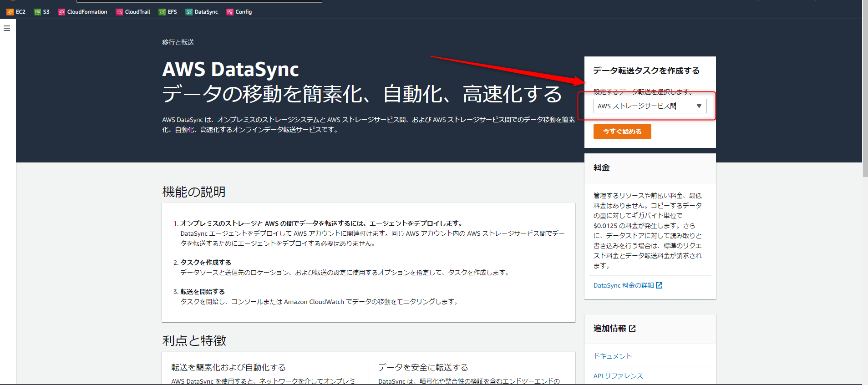Click the EFS bookmark label
Image resolution: width=868 pixels, height=385 pixels.
pos(172,12)
